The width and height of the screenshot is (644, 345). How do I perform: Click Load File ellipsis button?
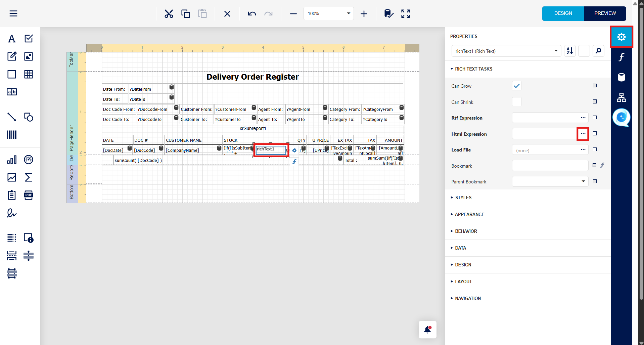coord(583,150)
